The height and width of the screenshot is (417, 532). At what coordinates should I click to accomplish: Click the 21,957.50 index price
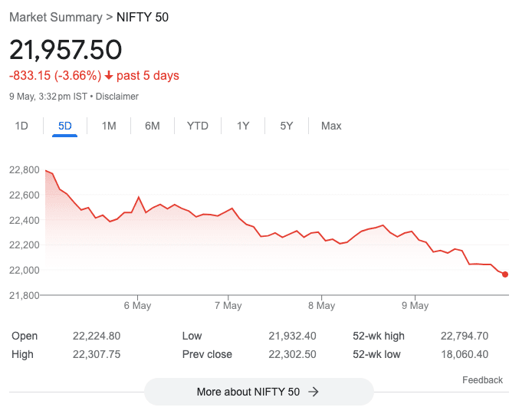pyautogui.click(x=65, y=50)
